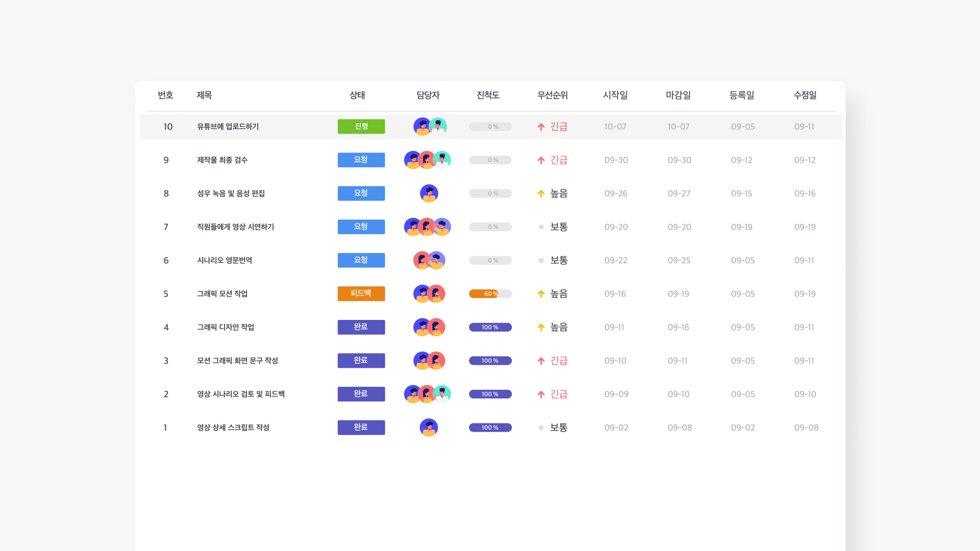The width and height of the screenshot is (980, 551).
Task: Open the task 모션 그래픽 화면 문구 작성
Action: click(x=238, y=361)
